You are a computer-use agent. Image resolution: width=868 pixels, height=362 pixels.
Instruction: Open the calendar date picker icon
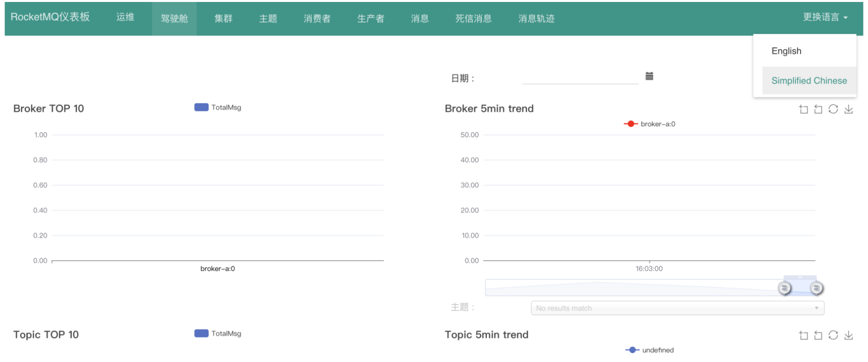tap(649, 76)
